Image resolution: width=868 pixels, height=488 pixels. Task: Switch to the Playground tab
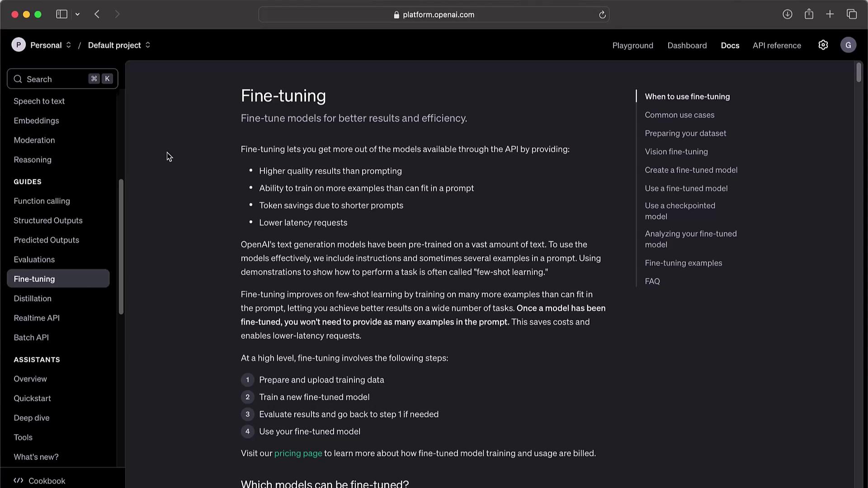point(632,46)
